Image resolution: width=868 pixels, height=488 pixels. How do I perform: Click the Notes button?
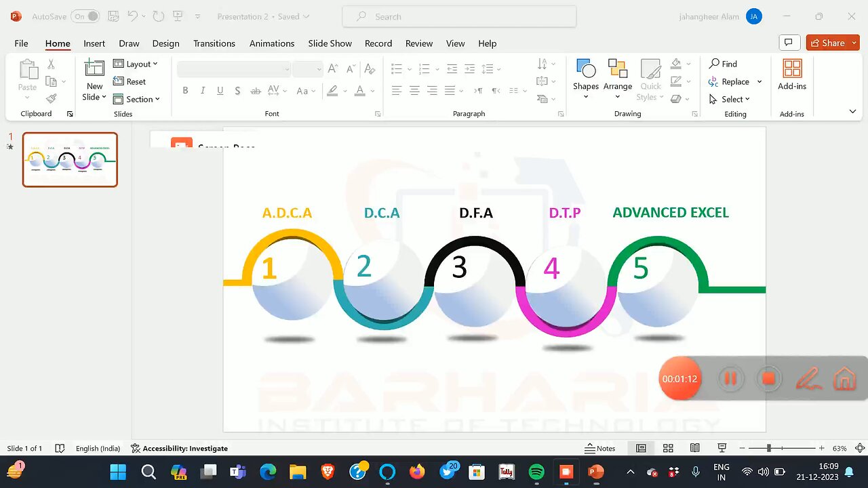click(x=600, y=448)
